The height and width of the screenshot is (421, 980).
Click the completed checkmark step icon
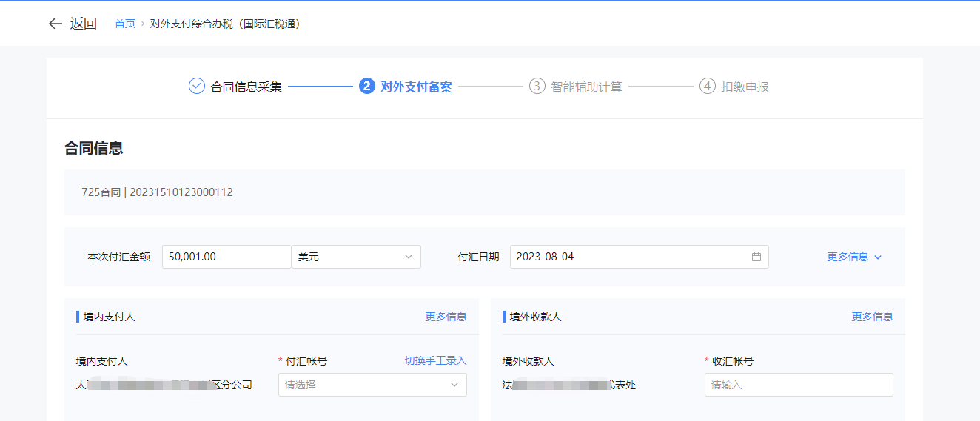(196, 87)
